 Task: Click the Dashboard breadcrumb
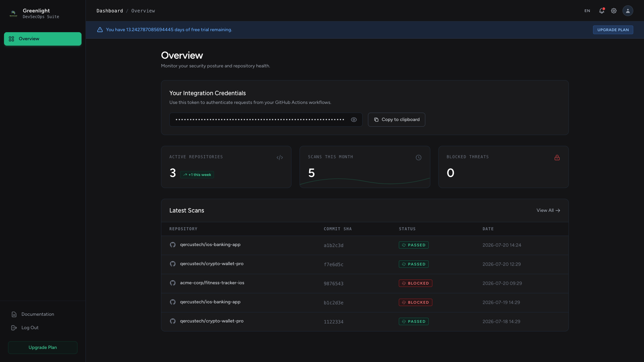click(110, 11)
